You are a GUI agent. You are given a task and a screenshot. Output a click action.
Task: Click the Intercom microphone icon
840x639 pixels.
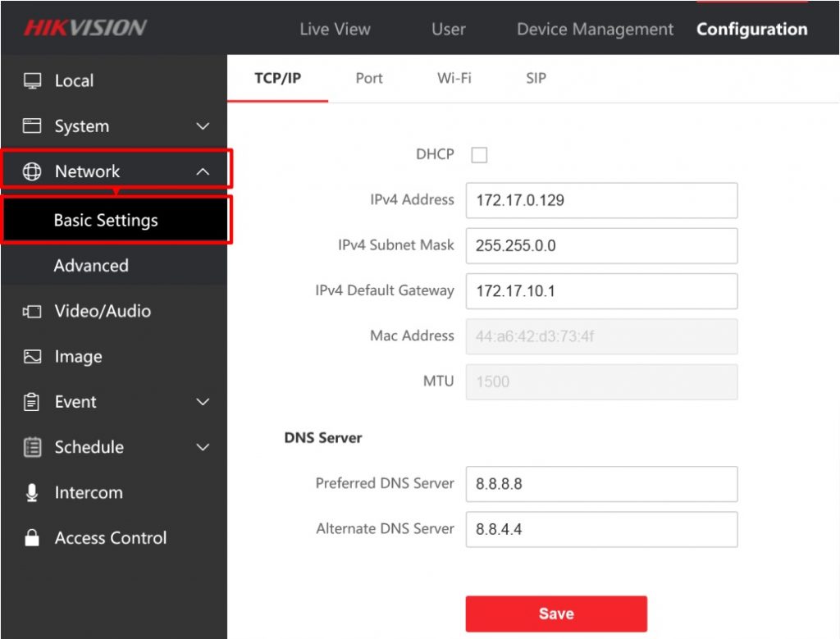(32, 493)
